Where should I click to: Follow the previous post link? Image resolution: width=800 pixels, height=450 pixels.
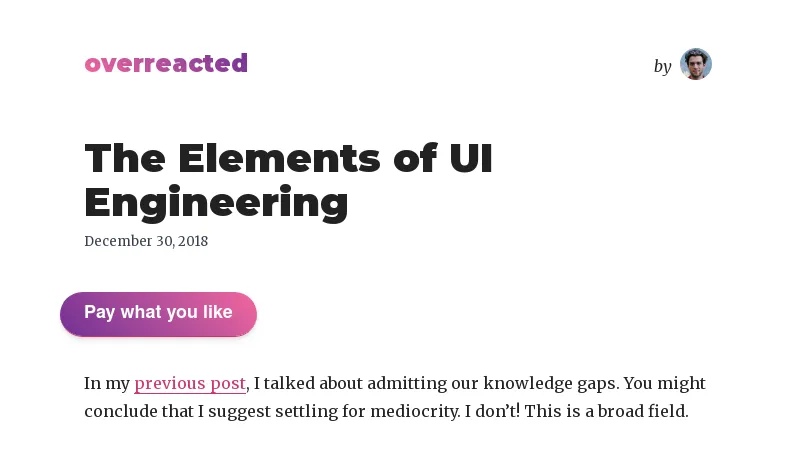tap(190, 384)
